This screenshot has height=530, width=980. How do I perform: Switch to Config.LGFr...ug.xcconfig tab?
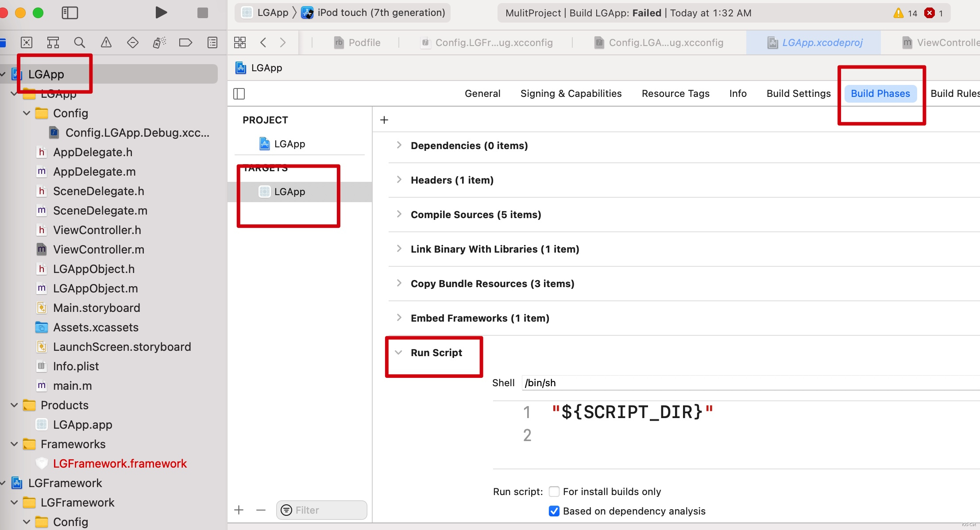click(x=486, y=42)
